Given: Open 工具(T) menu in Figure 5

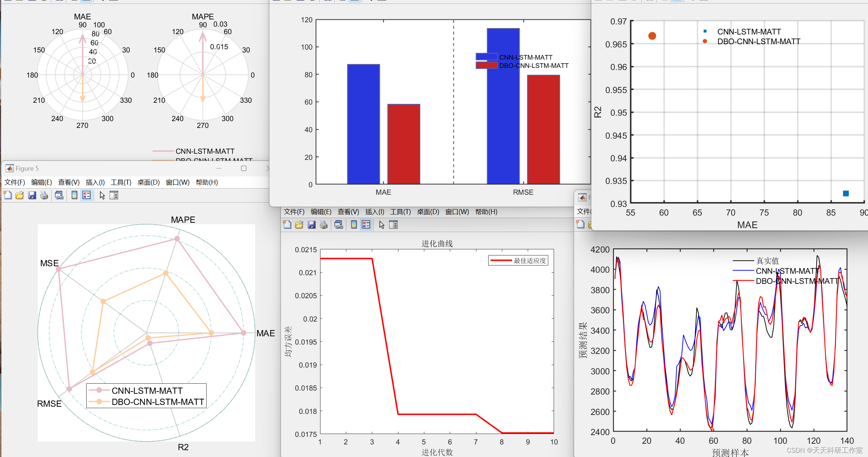Looking at the screenshot, I should pyautogui.click(x=121, y=182).
